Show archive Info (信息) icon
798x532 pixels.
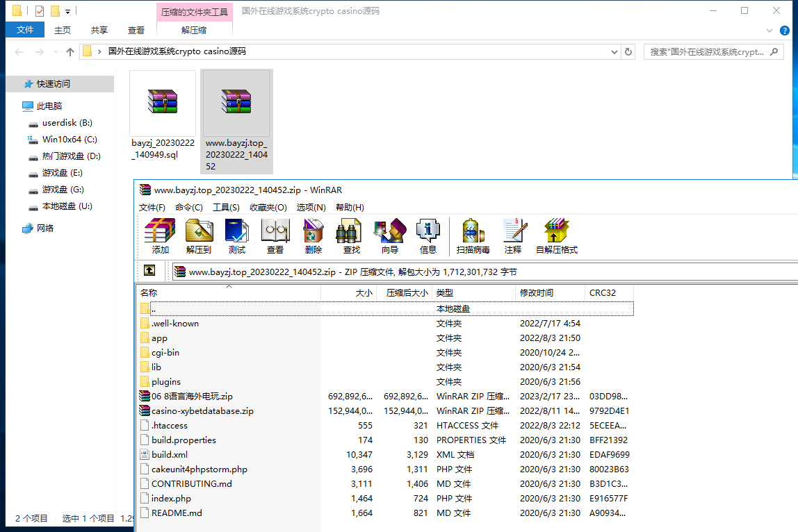(428, 235)
